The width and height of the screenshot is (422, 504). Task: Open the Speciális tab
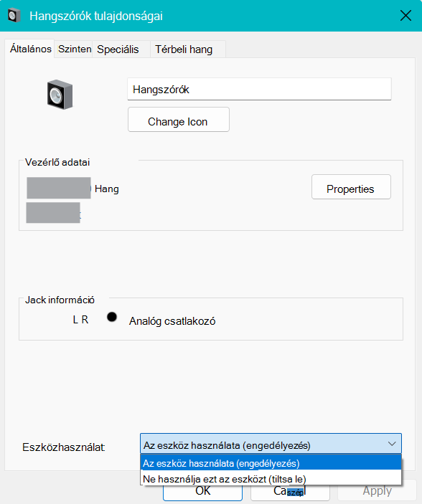coord(118,49)
